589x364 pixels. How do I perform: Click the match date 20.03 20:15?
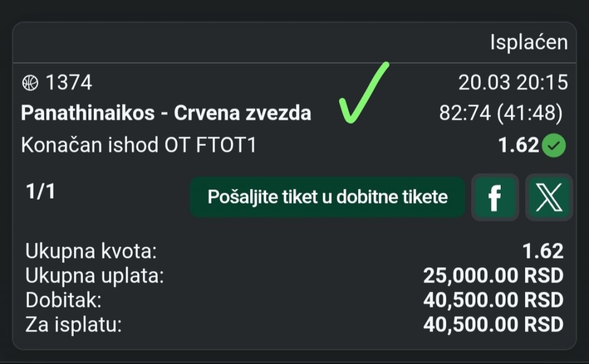(512, 82)
